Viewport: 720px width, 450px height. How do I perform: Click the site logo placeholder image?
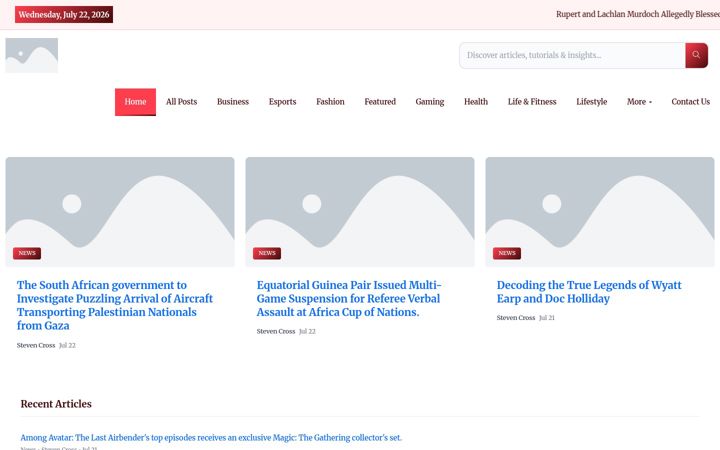(x=32, y=55)
